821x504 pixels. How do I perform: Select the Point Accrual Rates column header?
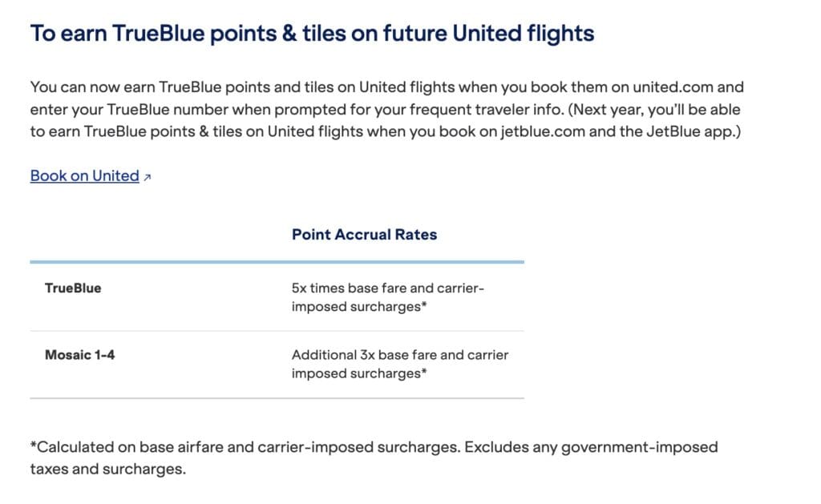click(x=364, y=235)
